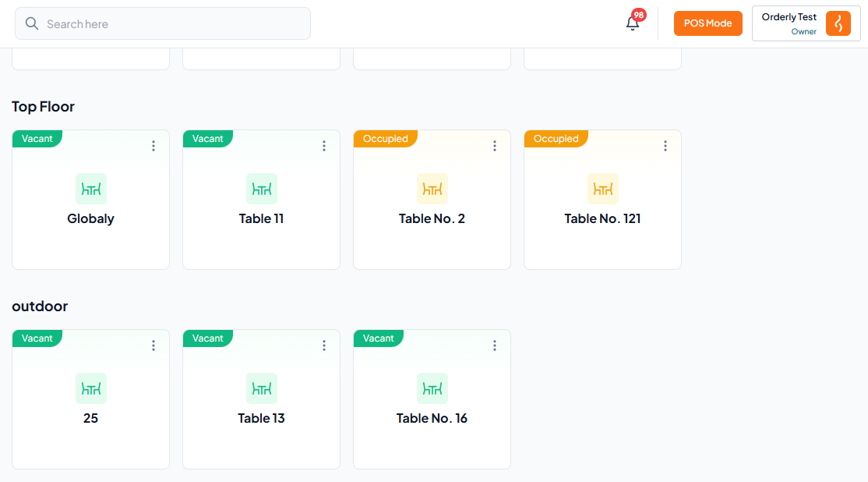Screen dimensions: 868x482
Task: Open the more options for Table No. 121
Action: pos(665,146)
